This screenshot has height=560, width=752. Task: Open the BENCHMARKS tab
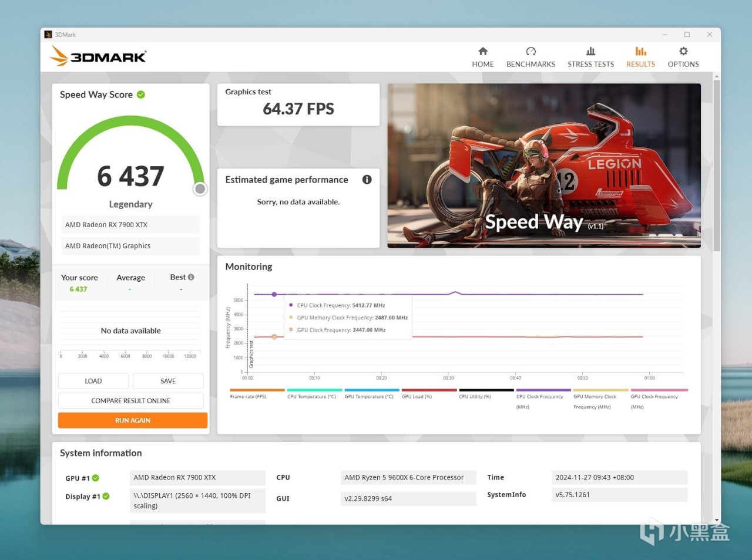pos(531,57)
